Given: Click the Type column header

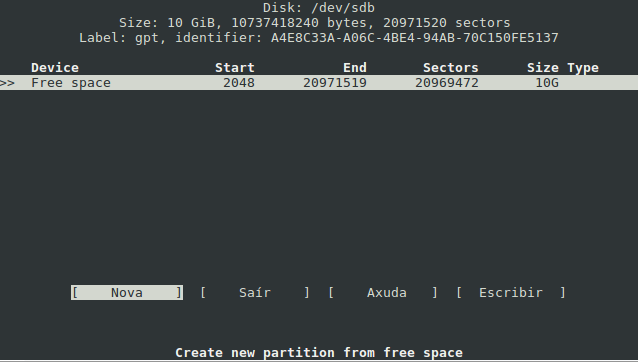Looking at the screenshot, I should [x=583, y=68].
